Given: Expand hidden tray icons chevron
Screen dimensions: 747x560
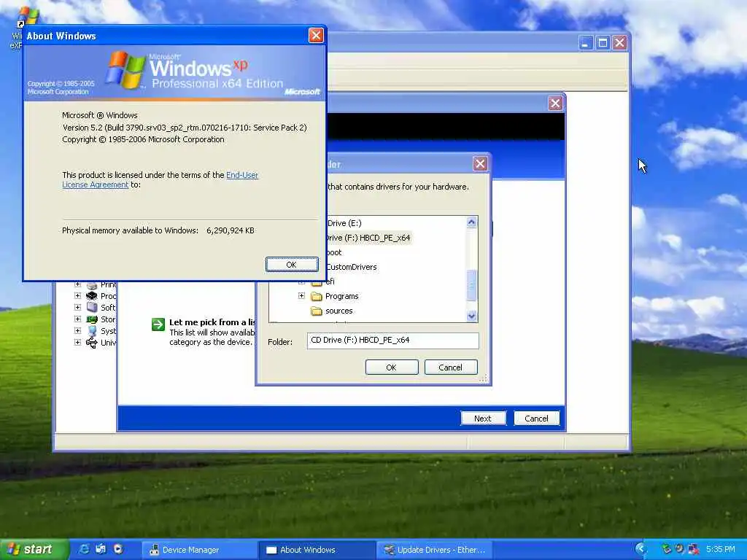Looking at the screenshot, I should [x=641, y=549].
